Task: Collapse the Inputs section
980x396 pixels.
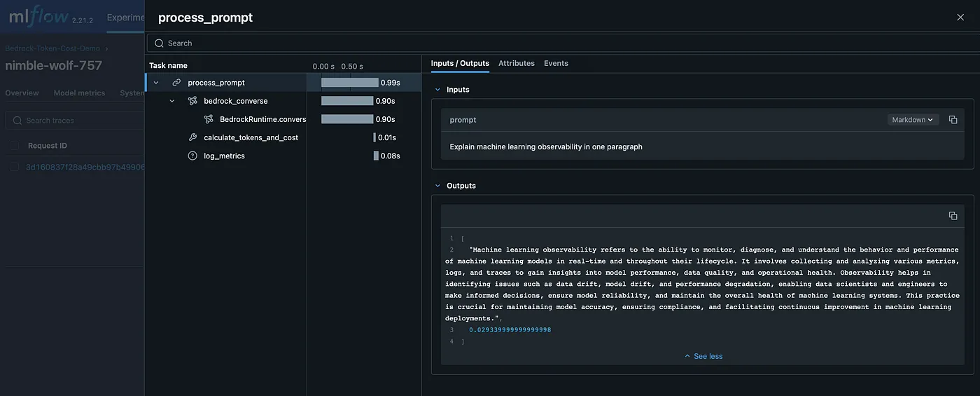Action: [438, 90]
